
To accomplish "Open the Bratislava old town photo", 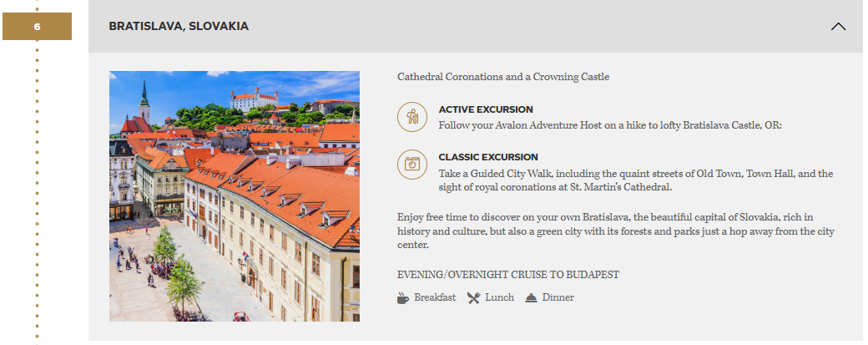I will tap(235, 196).
